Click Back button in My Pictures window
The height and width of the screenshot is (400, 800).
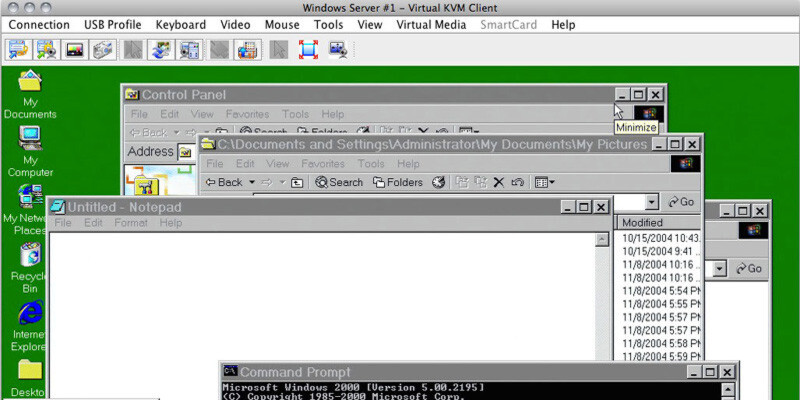coord(225,182)
